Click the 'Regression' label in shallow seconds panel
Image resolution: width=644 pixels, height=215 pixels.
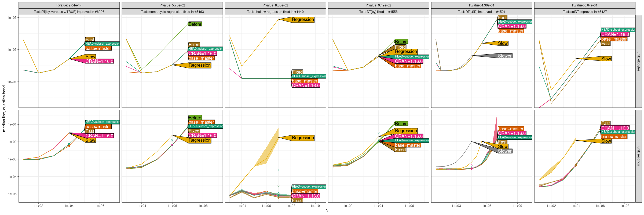pos(303,138)
